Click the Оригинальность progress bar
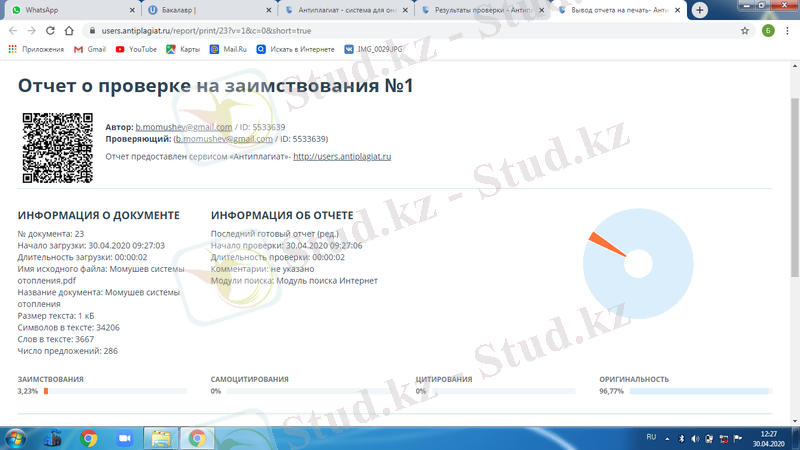Screen dimensions: 800x450 pos(701,391)
